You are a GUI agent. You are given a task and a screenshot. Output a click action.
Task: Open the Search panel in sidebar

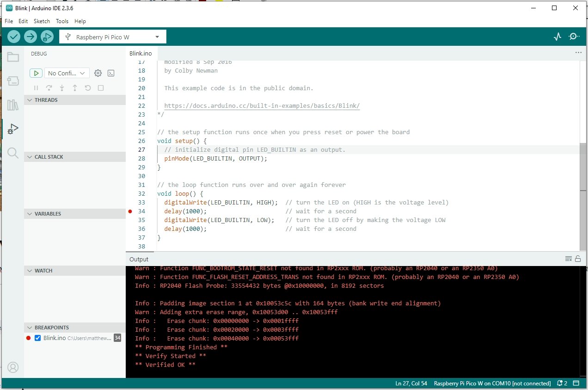(x=13, y=153)
